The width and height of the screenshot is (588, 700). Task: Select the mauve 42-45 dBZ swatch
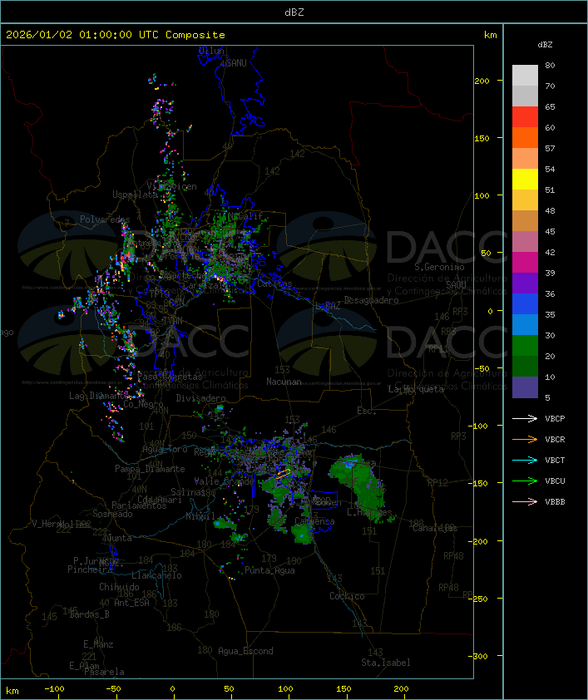coord(525,242)
